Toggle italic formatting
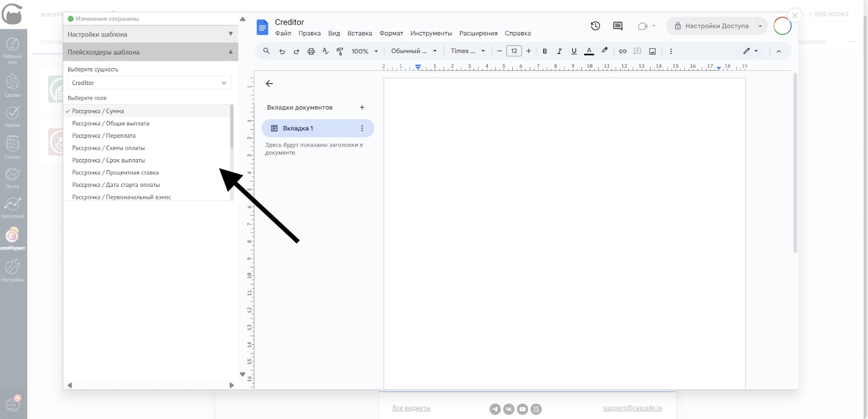This screenshot has width=868, height=419. coord(559,51)
